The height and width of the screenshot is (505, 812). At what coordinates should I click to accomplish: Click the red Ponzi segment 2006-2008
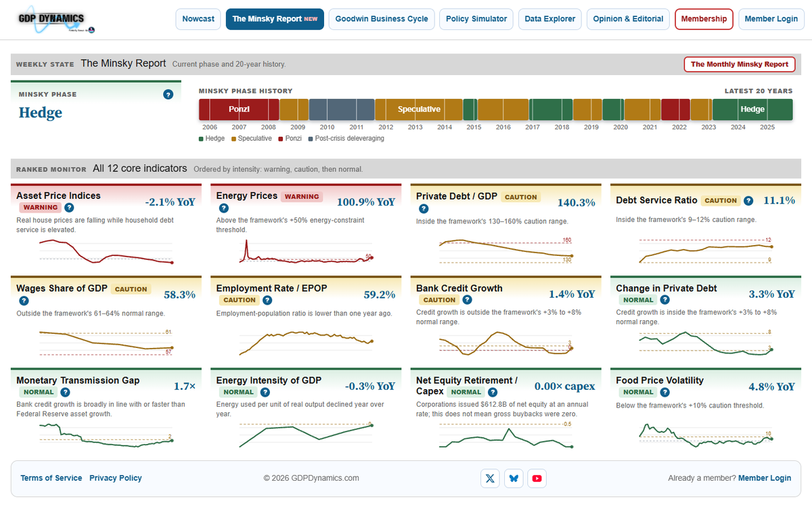(239, 109)
